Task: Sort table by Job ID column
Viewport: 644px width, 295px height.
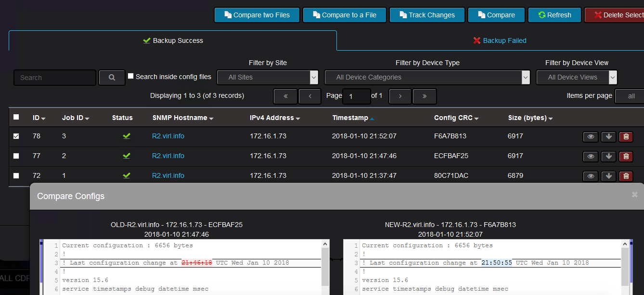Action: pos(76,118)
